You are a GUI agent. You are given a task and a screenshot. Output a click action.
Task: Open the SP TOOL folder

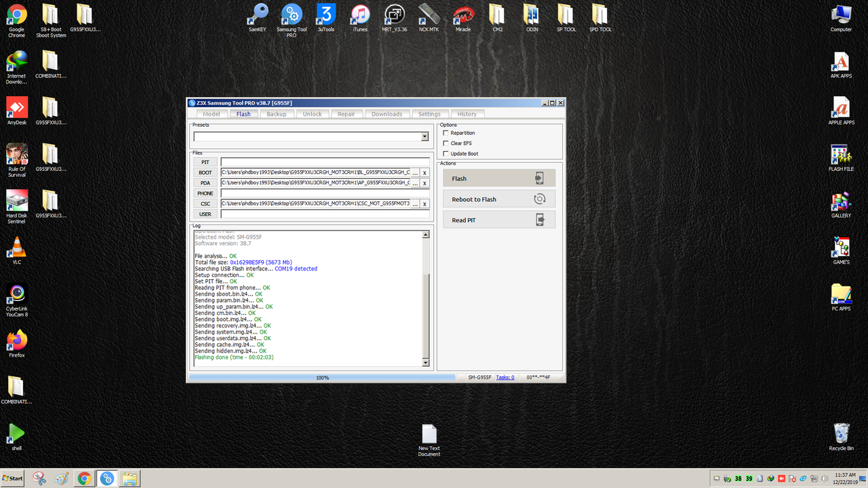[x=566, y=18]
